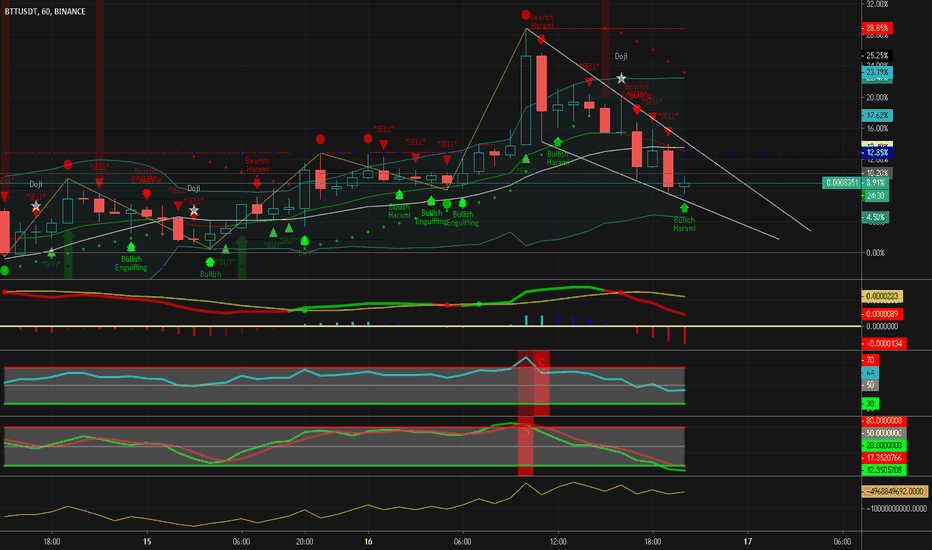The image size is (932, 550).
Task: Click the red -0.0000134 histogram label
Action: pyautogui.click(x=884, y=343)
